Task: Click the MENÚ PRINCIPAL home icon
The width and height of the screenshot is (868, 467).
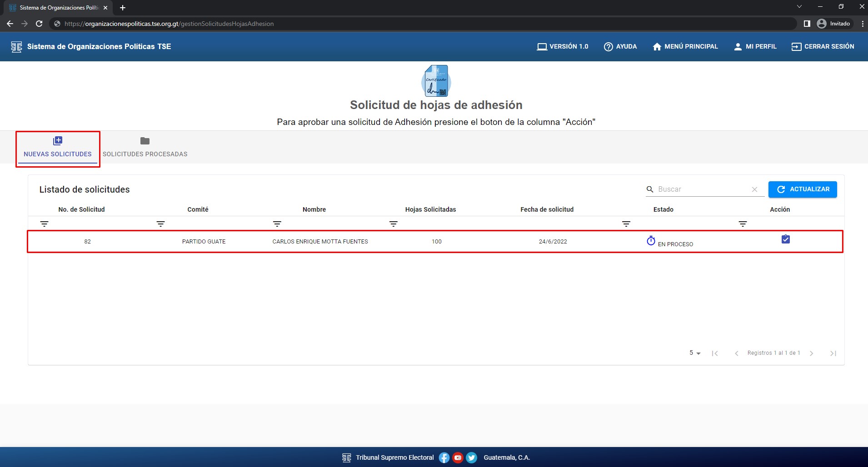Action: [x=656, y=46]
